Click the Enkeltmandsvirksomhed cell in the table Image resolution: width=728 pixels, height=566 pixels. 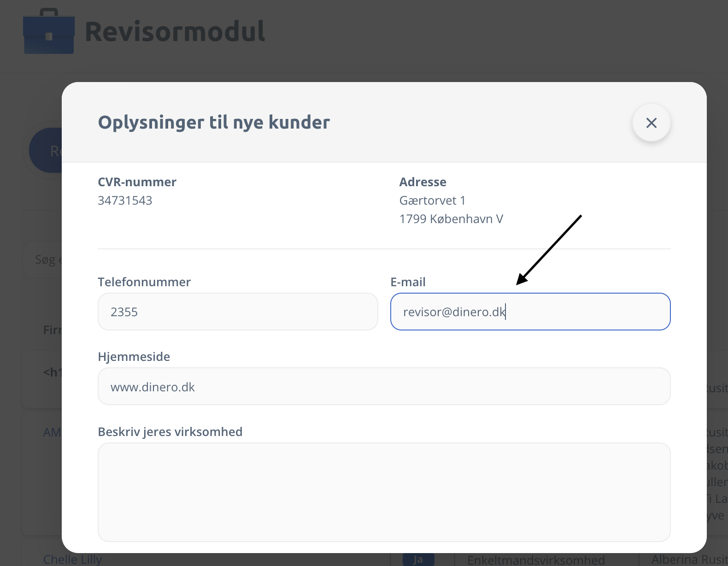(x=535, y=560)
